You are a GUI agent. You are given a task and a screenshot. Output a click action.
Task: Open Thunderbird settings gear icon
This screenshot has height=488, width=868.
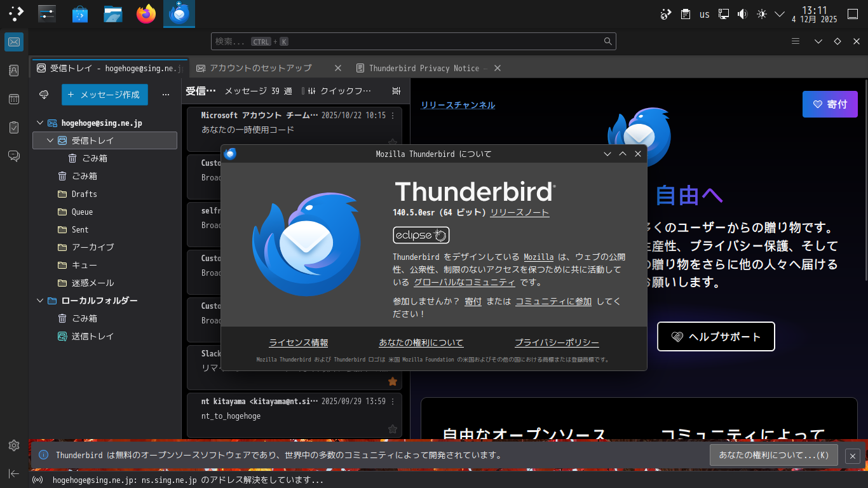[x=14, y=445]
